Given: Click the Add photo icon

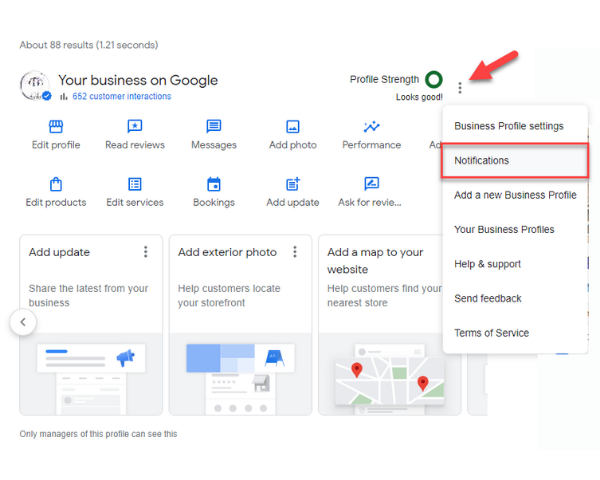Looking at the screenshot, I should 293,126.
